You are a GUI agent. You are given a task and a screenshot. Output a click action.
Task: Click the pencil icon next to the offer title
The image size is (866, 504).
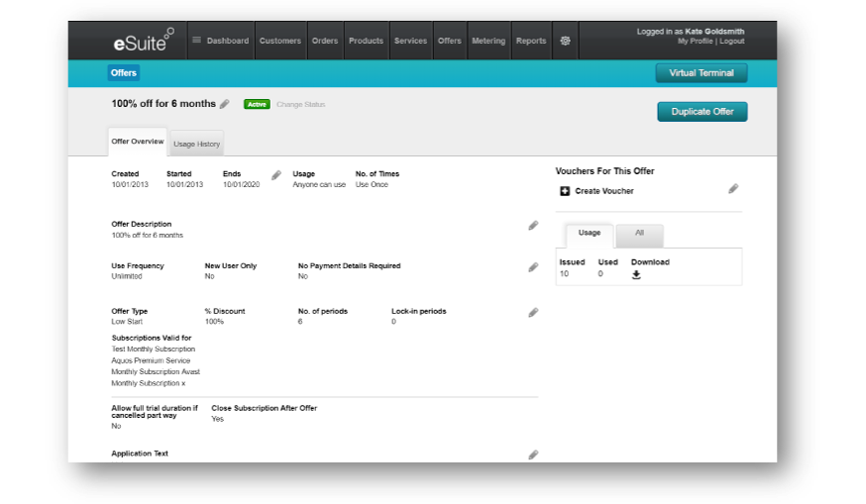coord(225,104)
